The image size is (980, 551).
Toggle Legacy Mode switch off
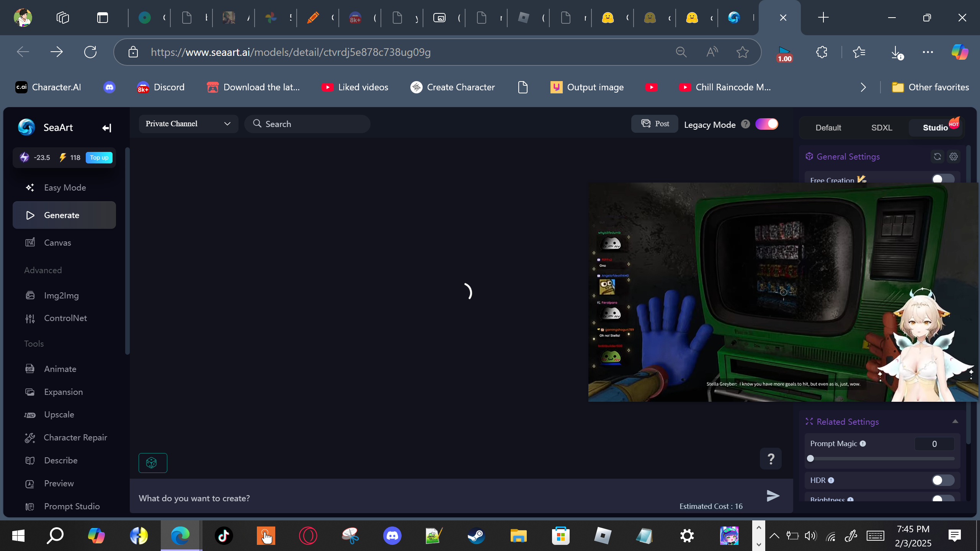[x=766, y=124]
